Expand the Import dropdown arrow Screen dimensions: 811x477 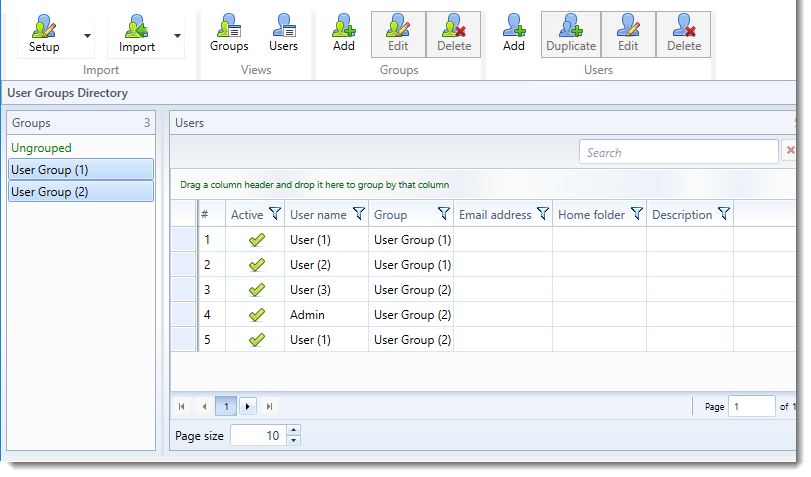pyautogui.click(x=177, y=36)
